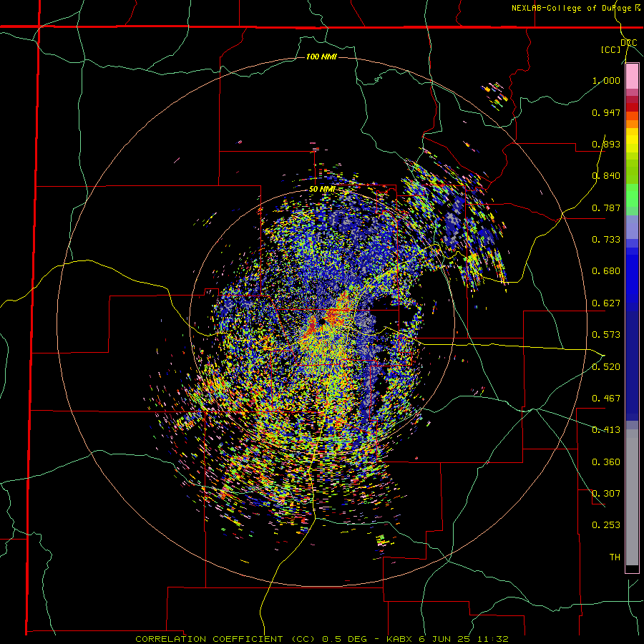Click the red segment of the color bar
The width and height of the screenshot is (644, 644).
[x=632, y=107]
